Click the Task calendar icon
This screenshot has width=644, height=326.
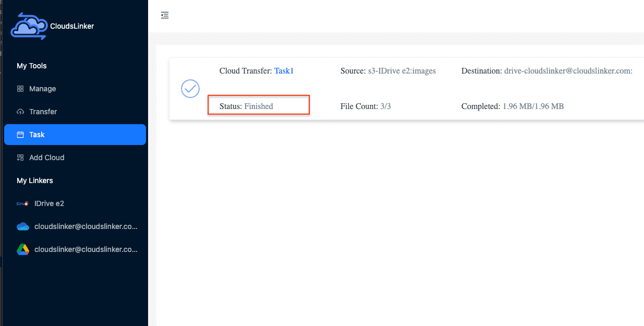point(20,135)
